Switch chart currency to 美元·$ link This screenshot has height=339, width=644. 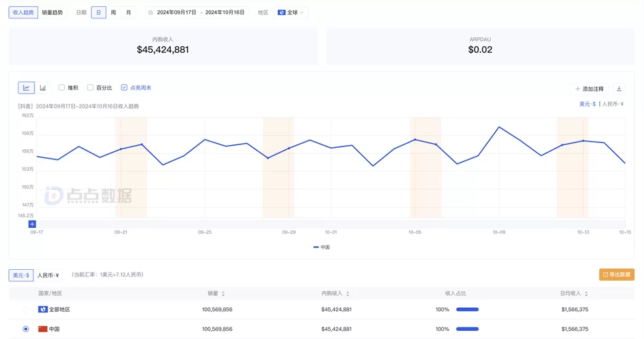(x=587, y=104)
